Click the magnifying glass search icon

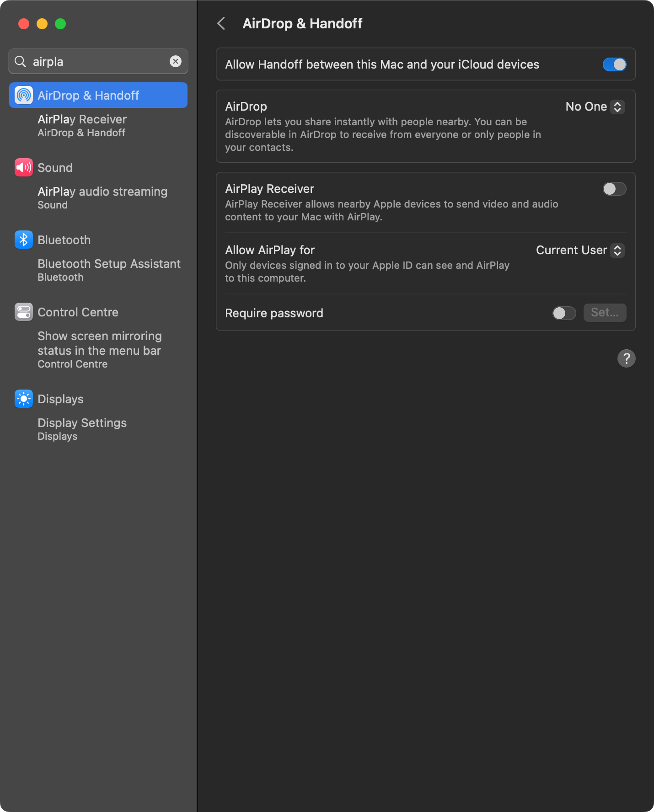coord(20,61)
